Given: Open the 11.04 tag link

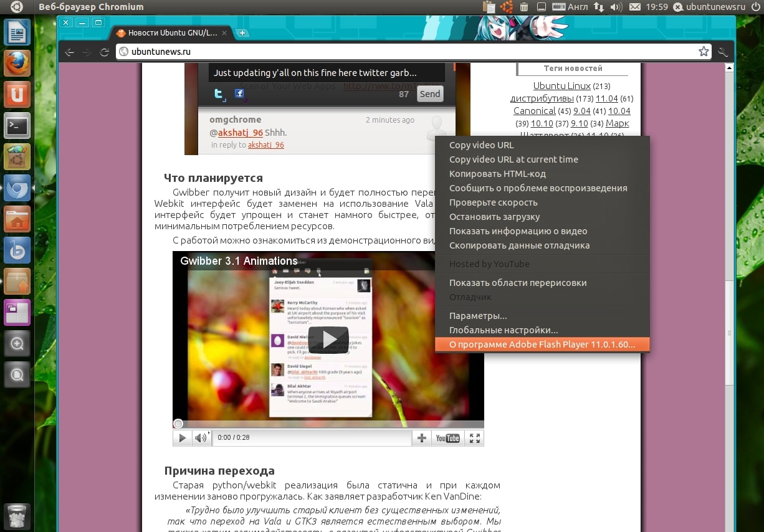Looking at the screenshot, I should 606,98.
